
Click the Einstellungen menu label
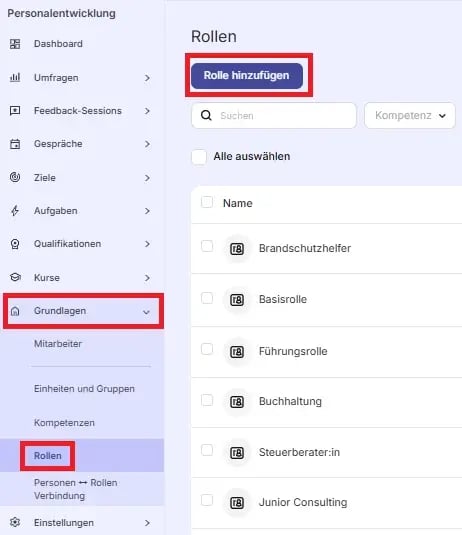coord(64,523)
